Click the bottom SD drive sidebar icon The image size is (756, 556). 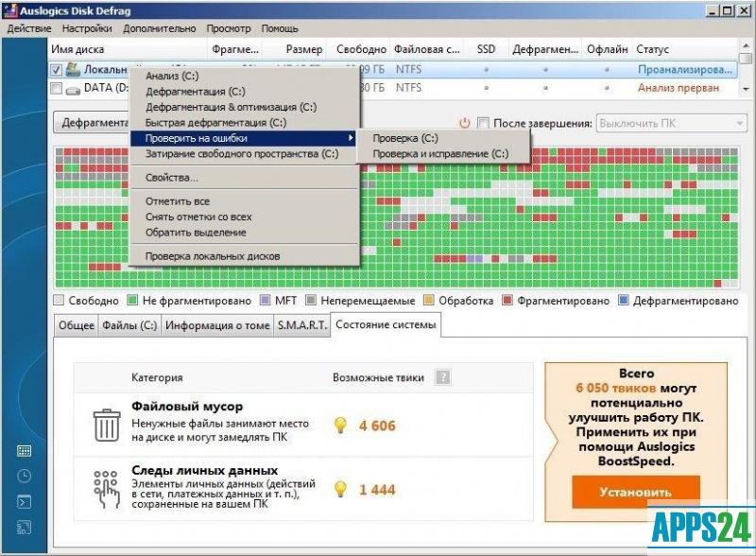(x=24, y=528)
